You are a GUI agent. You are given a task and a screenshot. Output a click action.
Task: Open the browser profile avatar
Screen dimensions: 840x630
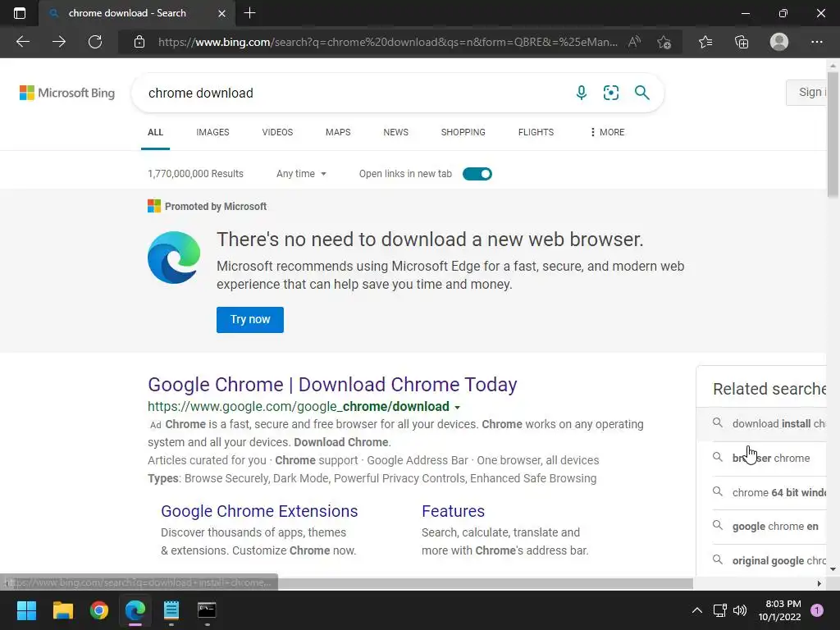tap(779, 42)
